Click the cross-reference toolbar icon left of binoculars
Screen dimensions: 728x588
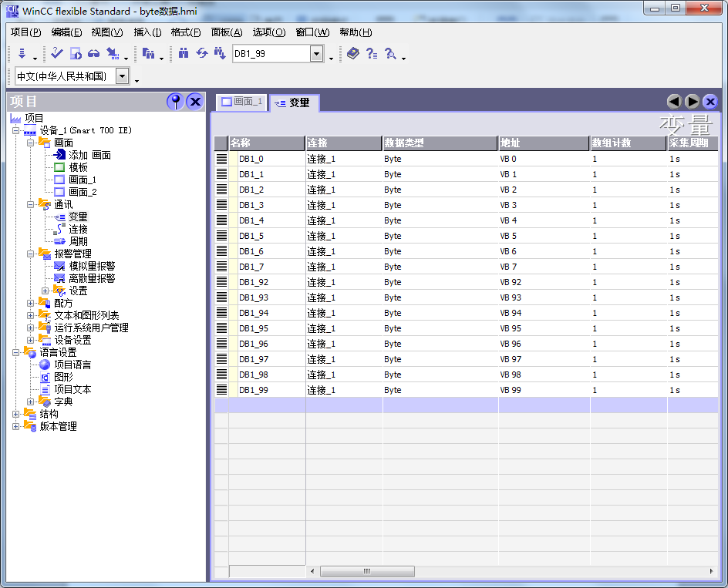tap(148, 53)
